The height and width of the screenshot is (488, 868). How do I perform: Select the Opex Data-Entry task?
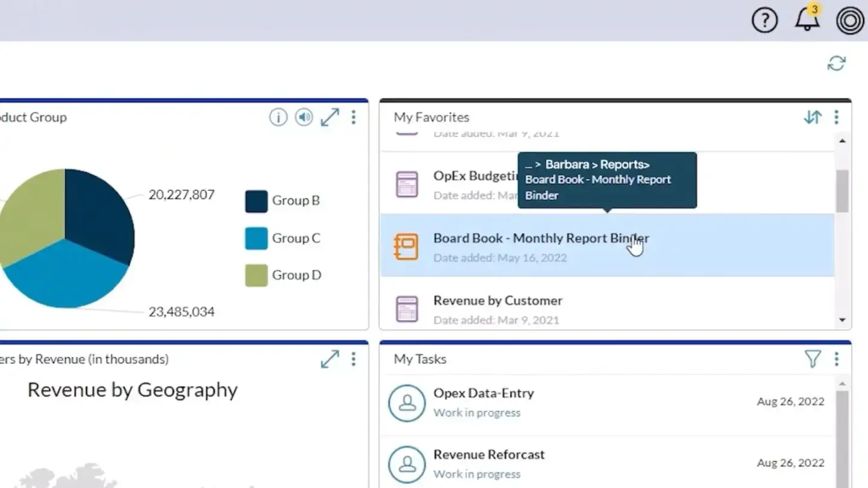(483, 393)
